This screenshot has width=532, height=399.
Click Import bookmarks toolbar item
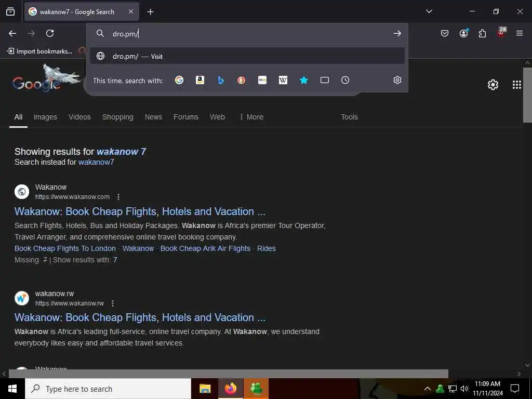pos(39,51)
